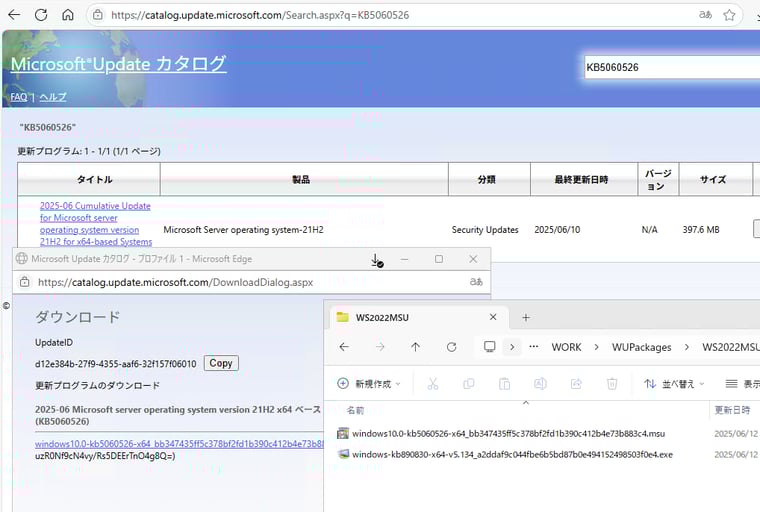Download windows10.0-kb5060526-x64 msu link

coord(179,444)
